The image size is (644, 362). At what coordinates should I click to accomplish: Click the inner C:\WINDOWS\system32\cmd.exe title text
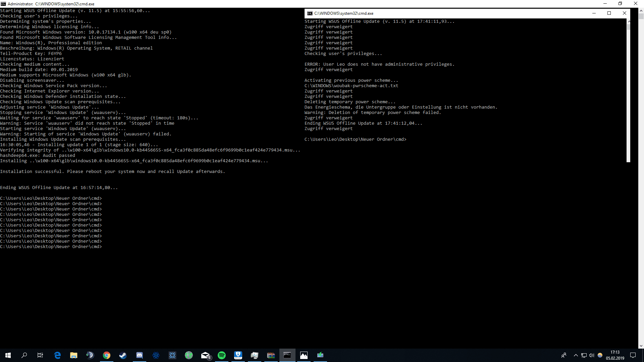pyautogui.click(x=343, y=13)
